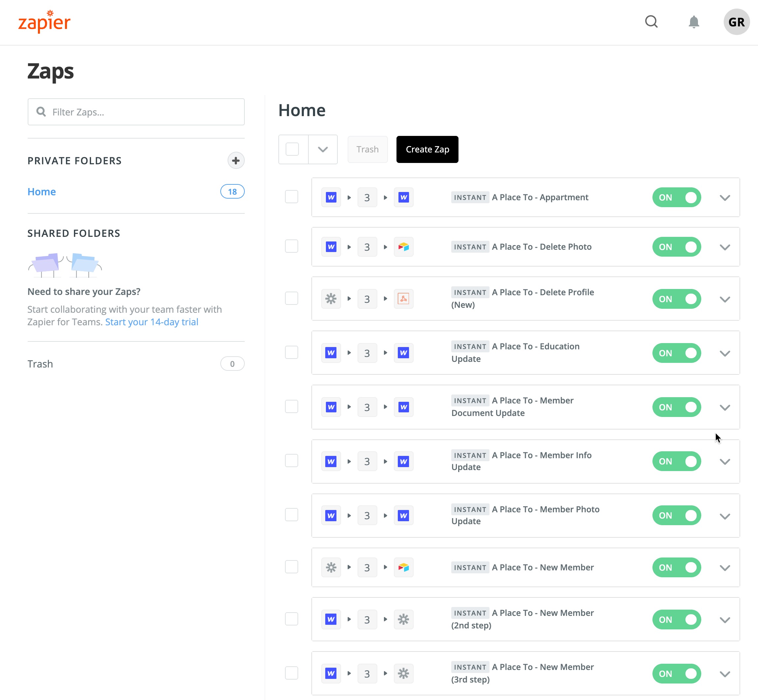Image resolution: width=758 pixels, height=700 pixels.
Task: Open the notifications bell
Action: pos(694,22)
